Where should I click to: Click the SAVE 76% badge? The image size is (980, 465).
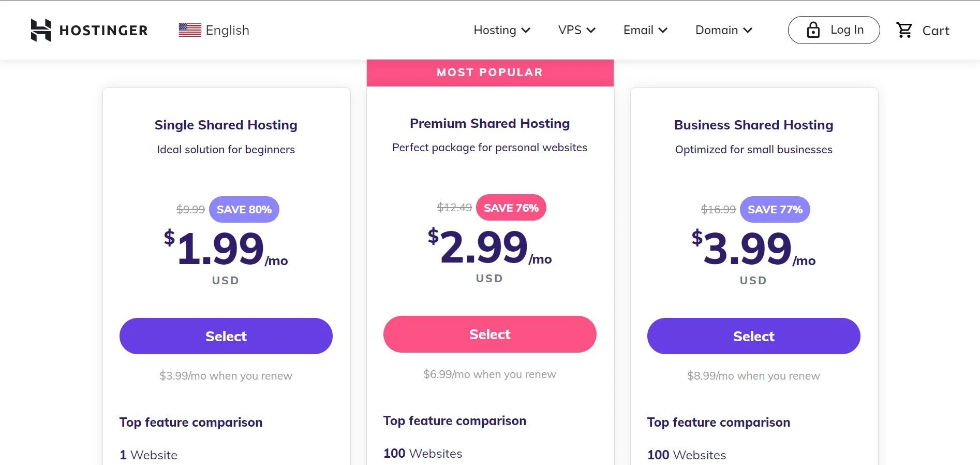point(511,207)
